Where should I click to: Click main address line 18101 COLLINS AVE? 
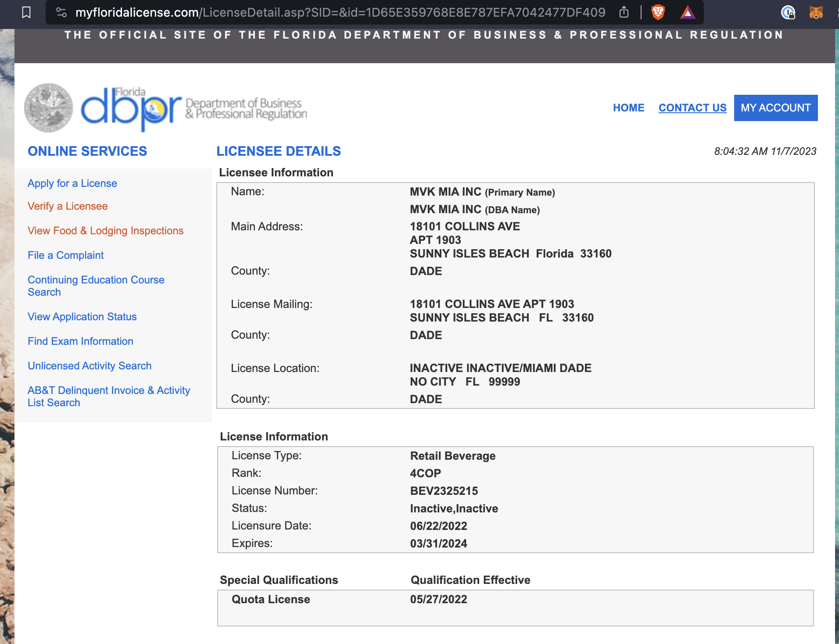(465, 226)
